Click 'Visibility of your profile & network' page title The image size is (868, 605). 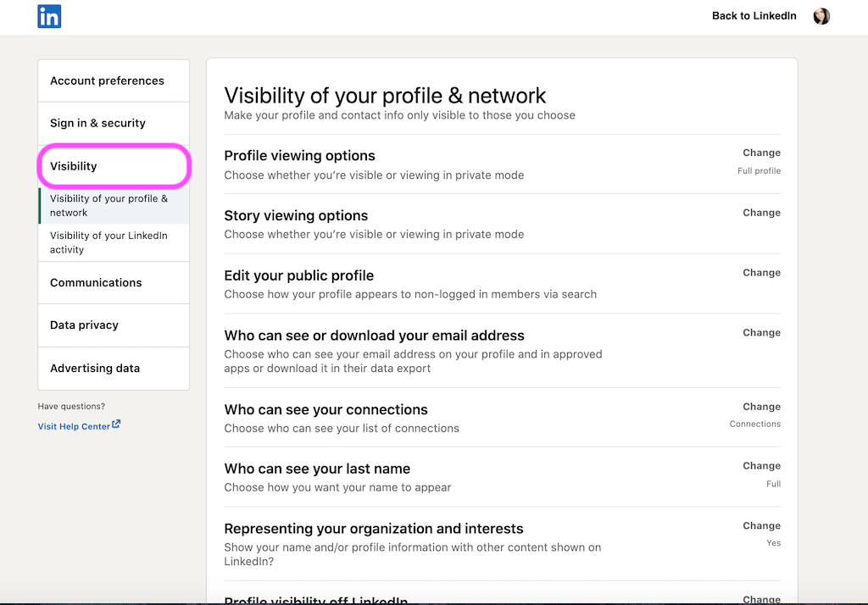386,96
